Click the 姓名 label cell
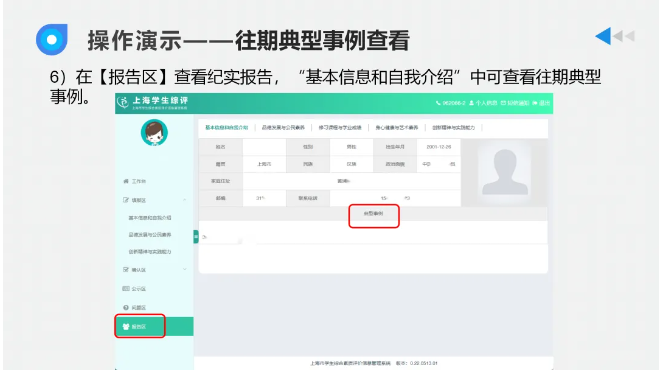 tap(221, 147)
